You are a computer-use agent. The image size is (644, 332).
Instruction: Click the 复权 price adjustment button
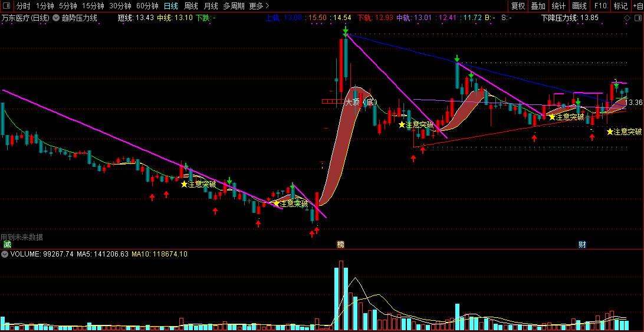518,6
